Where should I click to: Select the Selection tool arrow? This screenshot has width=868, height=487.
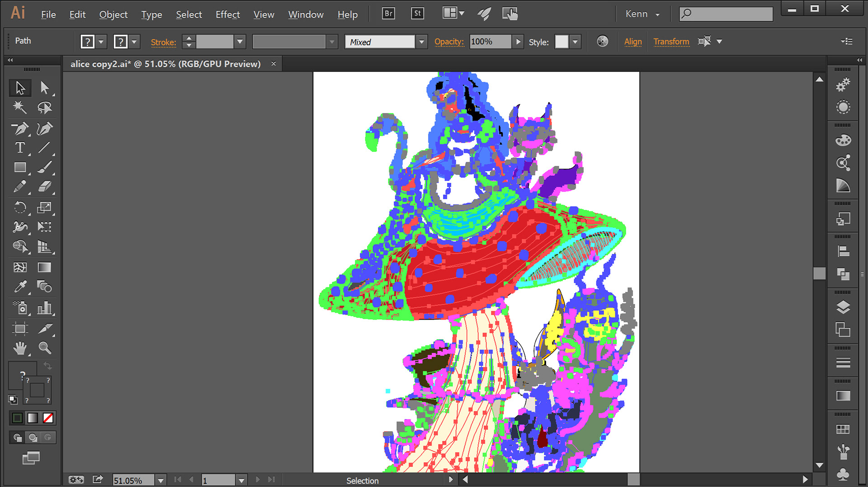(x=20, y=87)
